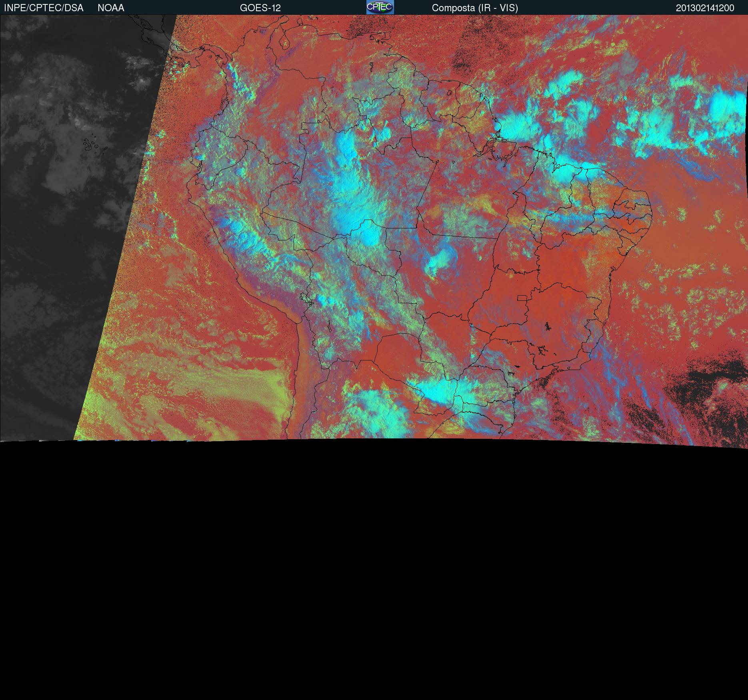Click the GOES-12 satellite label

click(260, 8)
